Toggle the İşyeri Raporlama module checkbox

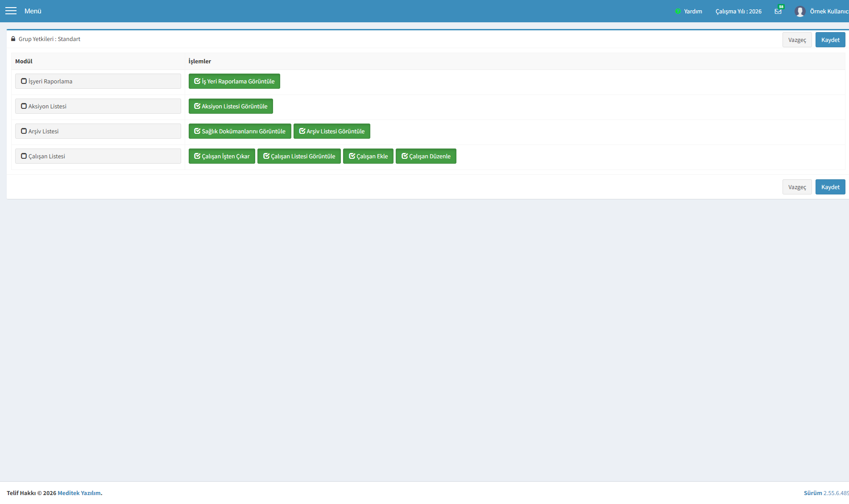click(24, 81)
